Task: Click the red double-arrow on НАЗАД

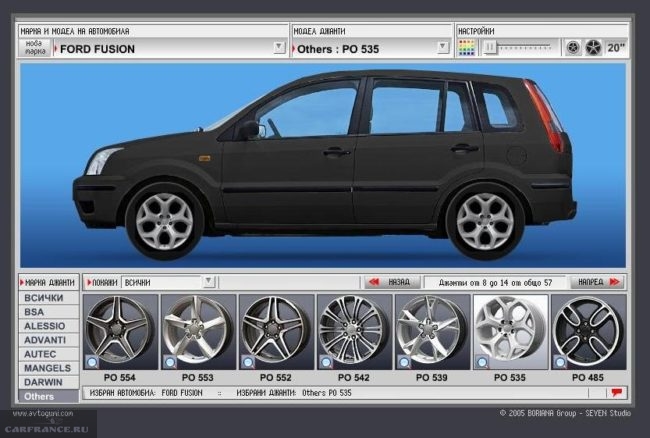Action: pyautogui.click(x=374, y=282)
